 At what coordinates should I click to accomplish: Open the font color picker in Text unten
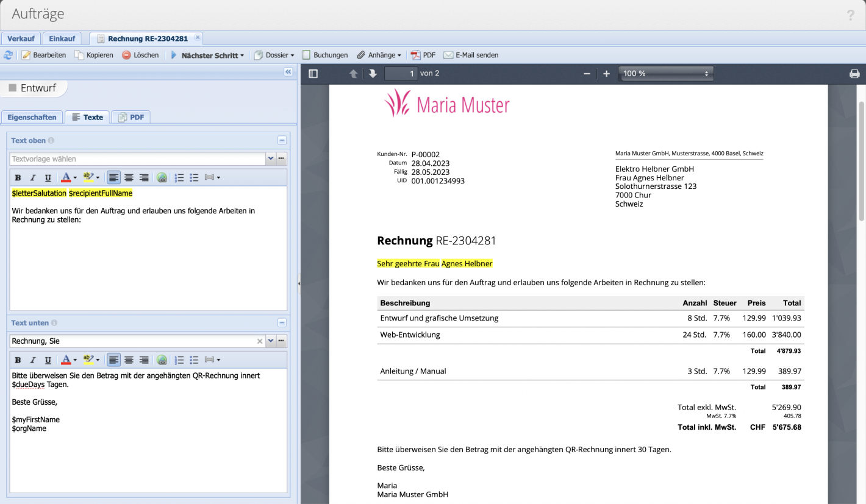point(63,360)
